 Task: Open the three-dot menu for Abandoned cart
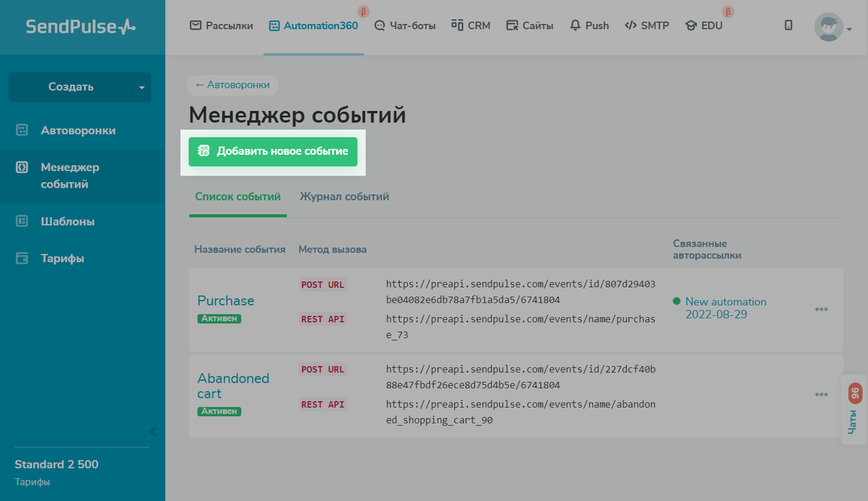(821, 395)
